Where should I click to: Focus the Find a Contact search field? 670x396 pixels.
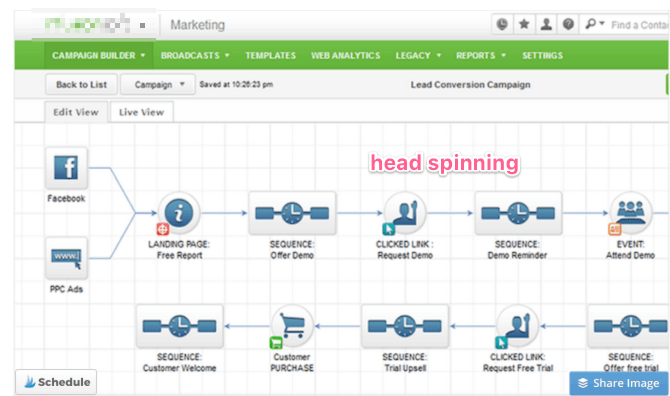click(640, 25)
